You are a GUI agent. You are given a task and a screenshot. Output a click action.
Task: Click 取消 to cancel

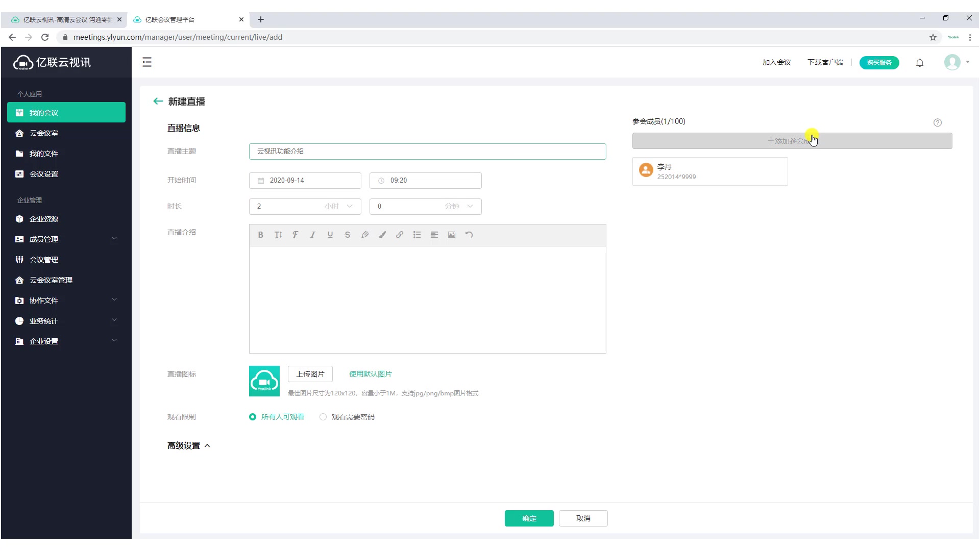point(583,518)
